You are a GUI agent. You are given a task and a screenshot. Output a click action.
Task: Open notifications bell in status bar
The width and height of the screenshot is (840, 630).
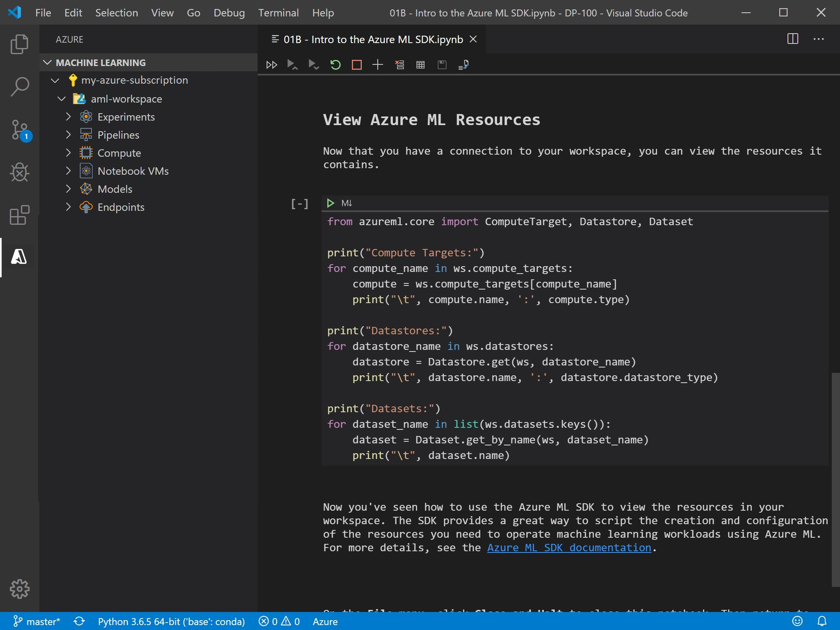(822, 621)
